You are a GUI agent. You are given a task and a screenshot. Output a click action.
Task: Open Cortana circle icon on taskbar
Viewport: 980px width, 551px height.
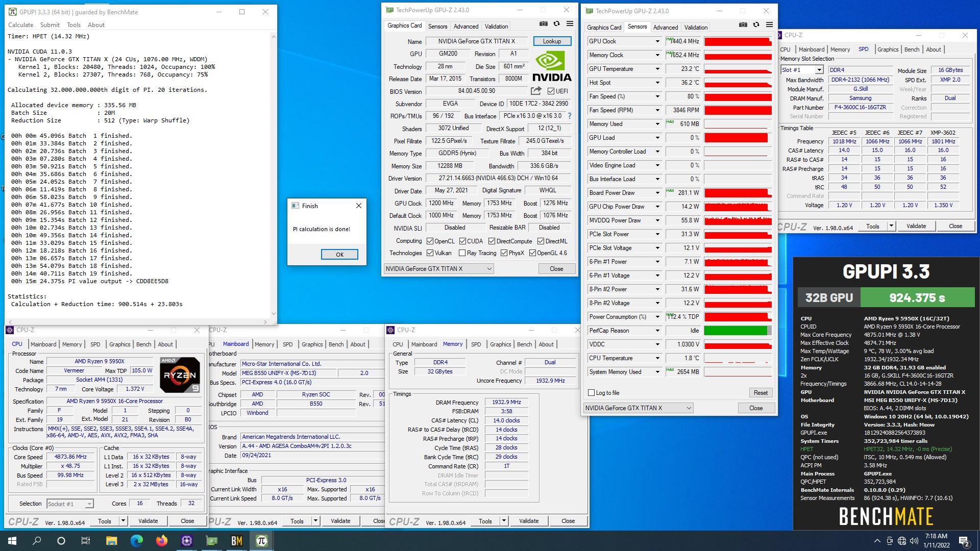(61, 541)
